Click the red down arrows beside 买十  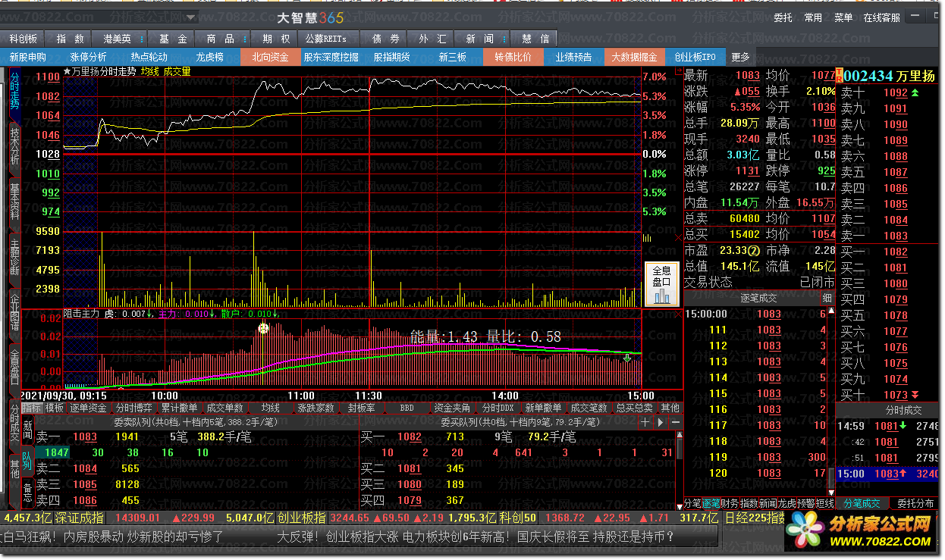click(915, 395)
